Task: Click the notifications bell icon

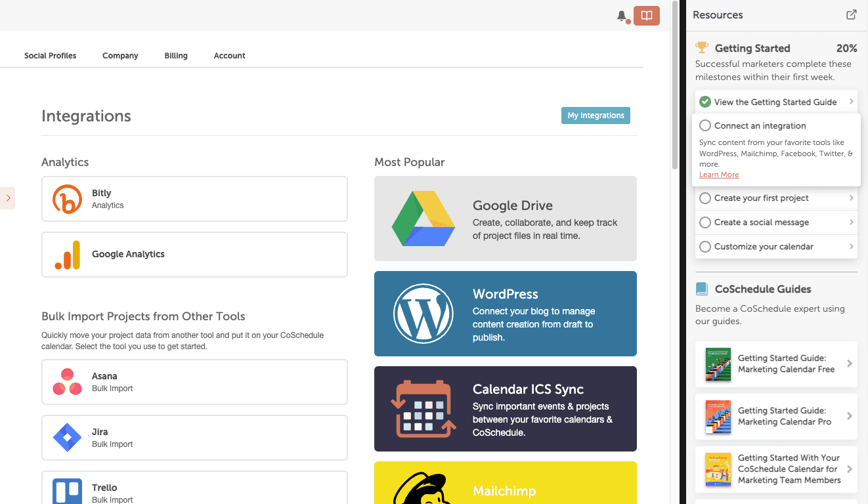Action: 622,16
